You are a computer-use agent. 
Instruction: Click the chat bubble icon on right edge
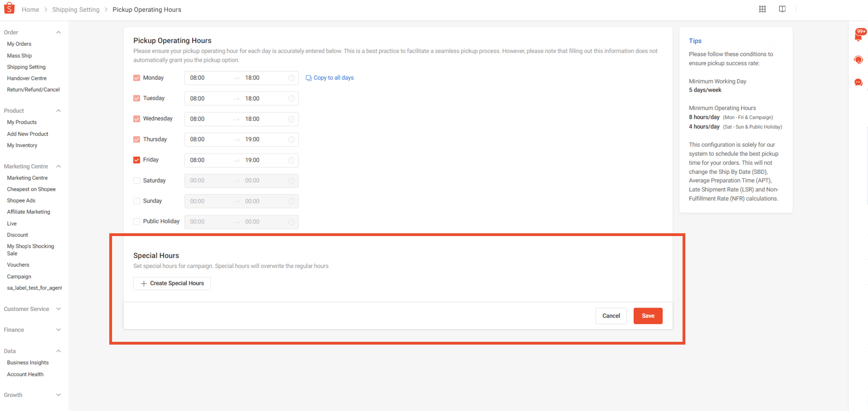pos(859,82)
